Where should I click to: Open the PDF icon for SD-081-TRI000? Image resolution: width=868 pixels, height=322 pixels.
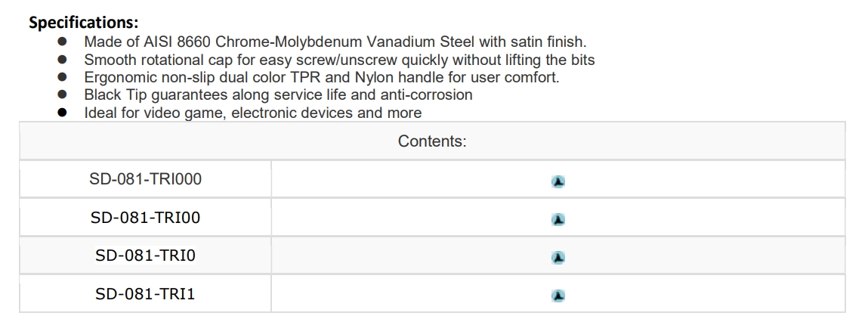coord(558,181)
